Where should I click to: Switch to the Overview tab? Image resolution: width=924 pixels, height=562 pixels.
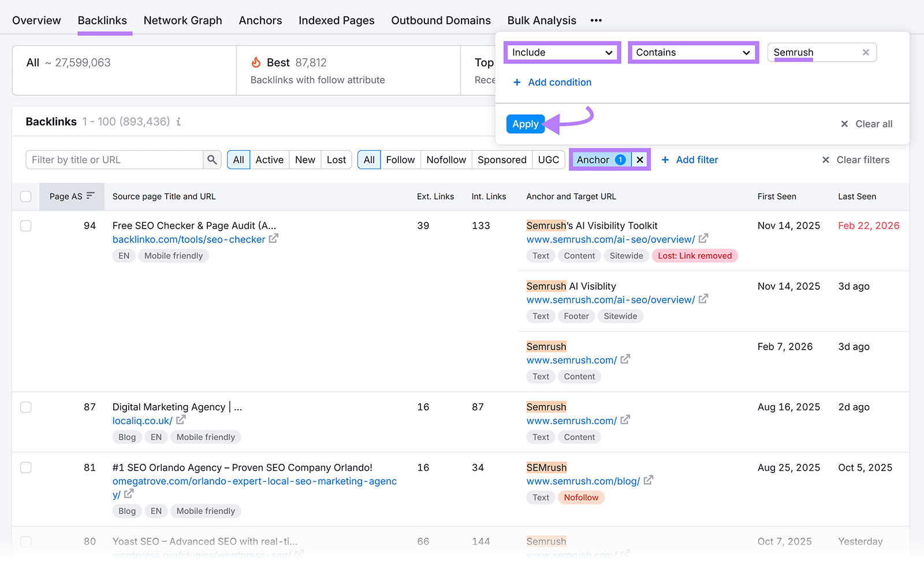(x=36, y=20)
